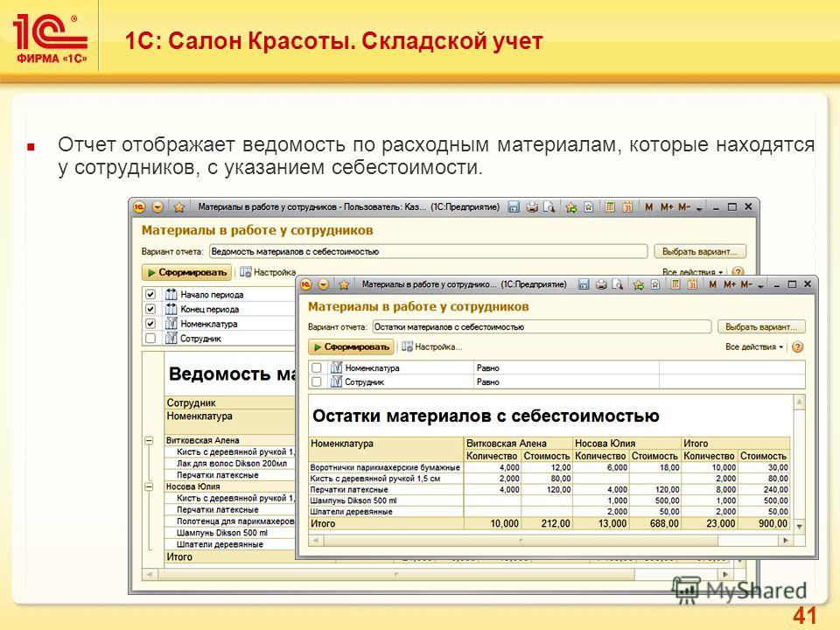Screen dimensions: 840x630
Task: Click the M memory button in the front window
Action: coord(712,284)
